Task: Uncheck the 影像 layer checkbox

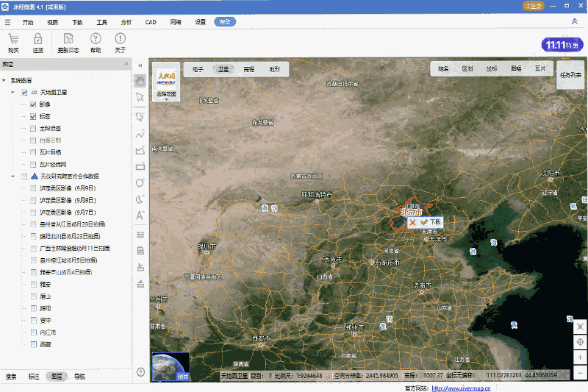Action: pyautogui.click(x=33, y=104)
